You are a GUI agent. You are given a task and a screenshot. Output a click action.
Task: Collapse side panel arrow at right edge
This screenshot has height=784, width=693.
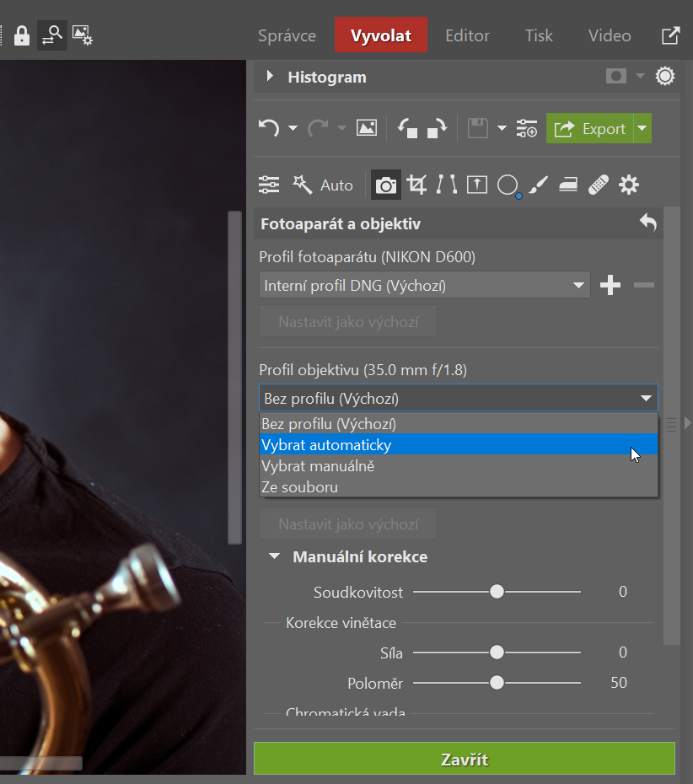[687, 423]
